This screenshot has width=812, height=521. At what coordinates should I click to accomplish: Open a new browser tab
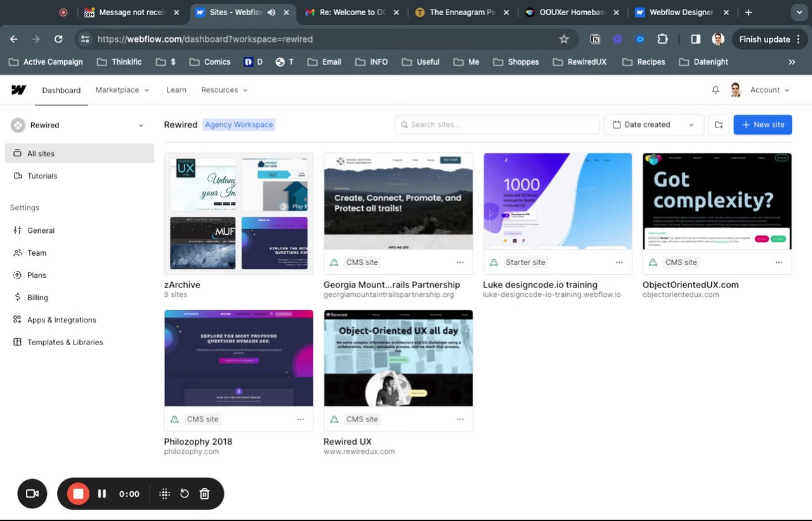click(749, 13)
